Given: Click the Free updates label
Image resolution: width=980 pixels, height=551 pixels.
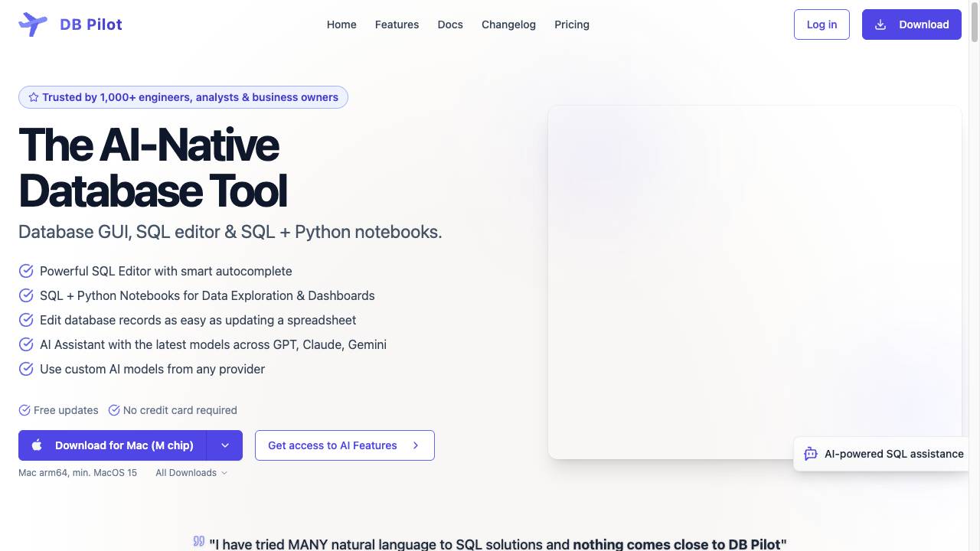Looking at the screenshot, I should tap(66, 410).
